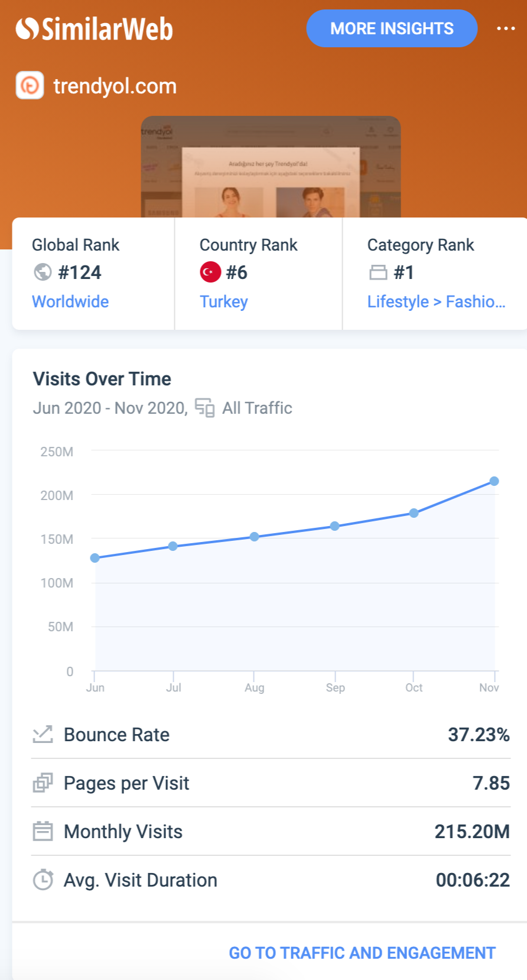Click the Country Rank #6 value
This screenshot has width=527, height=980.
(236, 272)
